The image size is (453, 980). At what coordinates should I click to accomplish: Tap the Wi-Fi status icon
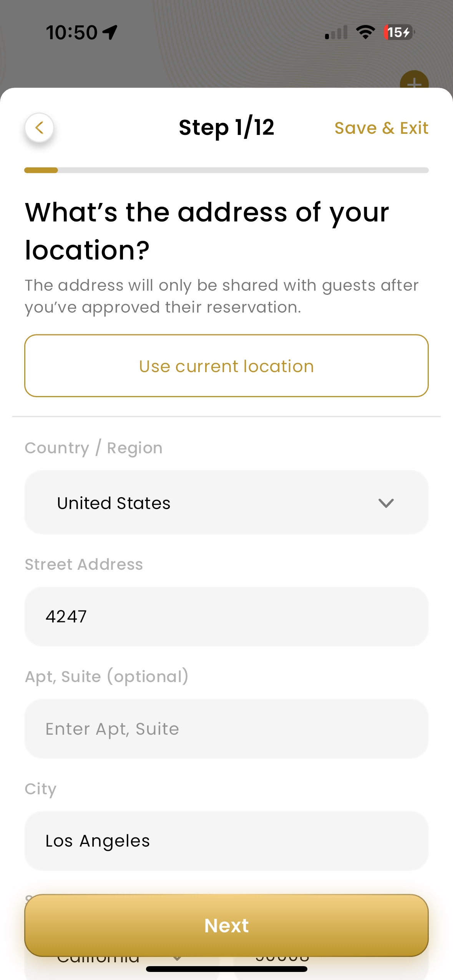[x=365, y=32]
